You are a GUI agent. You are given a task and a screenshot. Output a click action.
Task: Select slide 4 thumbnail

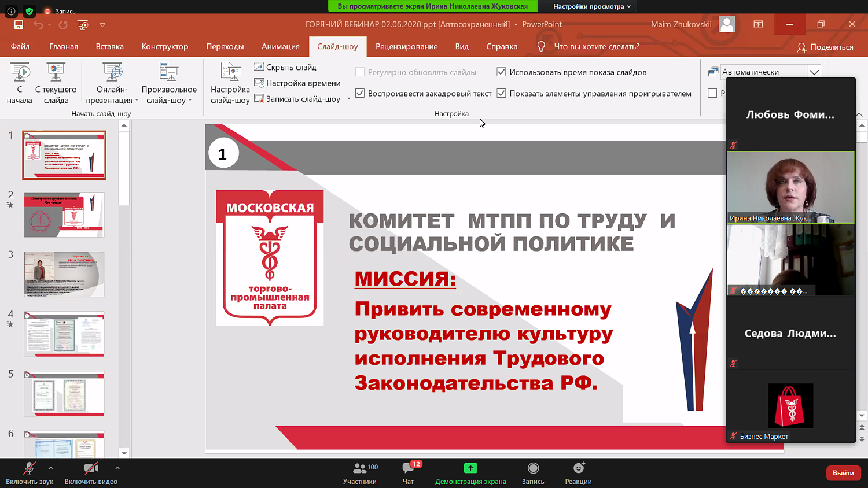tap(64, 334)
